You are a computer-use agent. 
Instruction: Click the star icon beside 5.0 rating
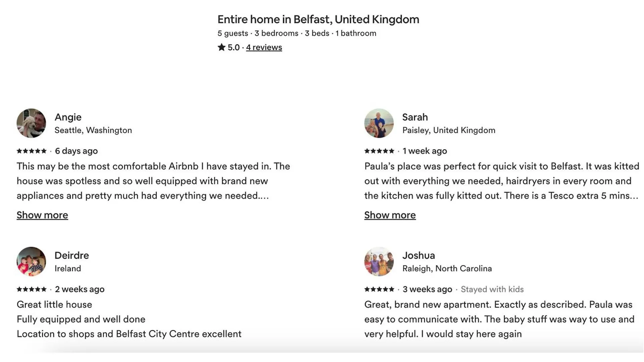[x=221, y=47]
